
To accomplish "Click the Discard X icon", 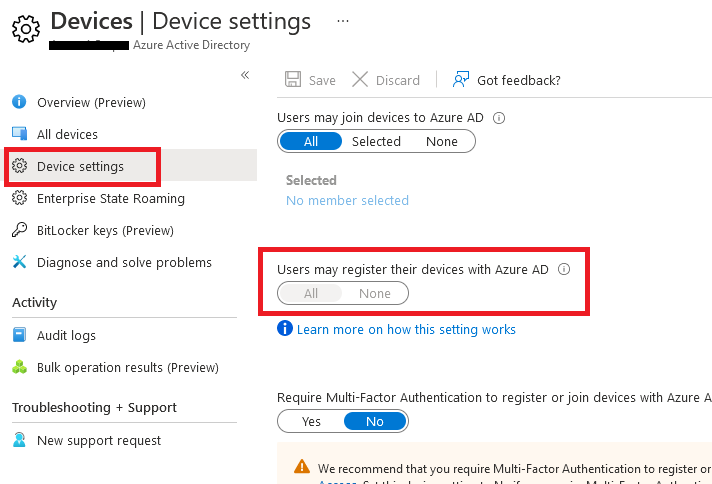I will (x=360, y=79).
